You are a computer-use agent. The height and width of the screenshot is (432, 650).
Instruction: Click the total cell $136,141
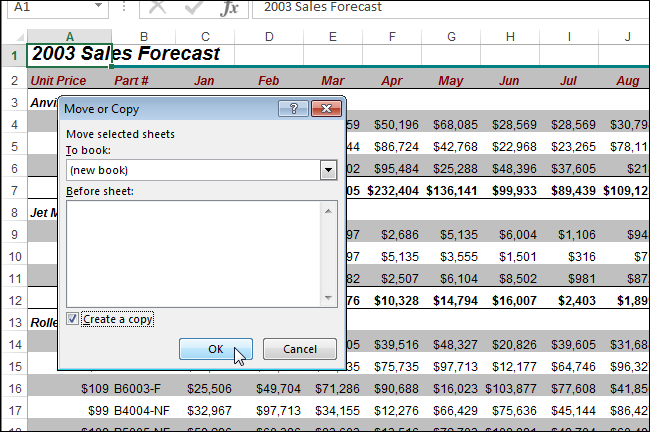pos(452,190)
